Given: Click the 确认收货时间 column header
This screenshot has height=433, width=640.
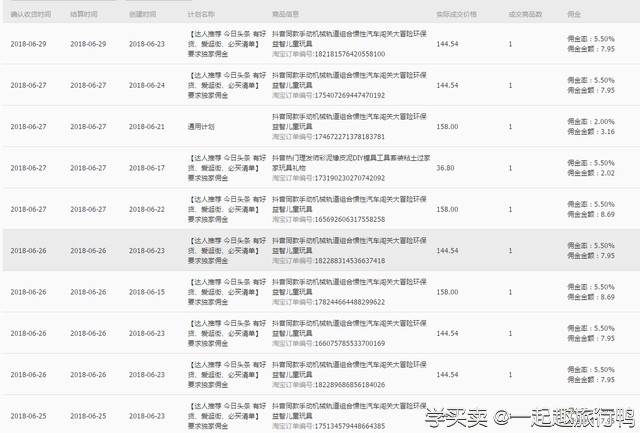Looking at the screenshot, I should [x=31, y=14].
